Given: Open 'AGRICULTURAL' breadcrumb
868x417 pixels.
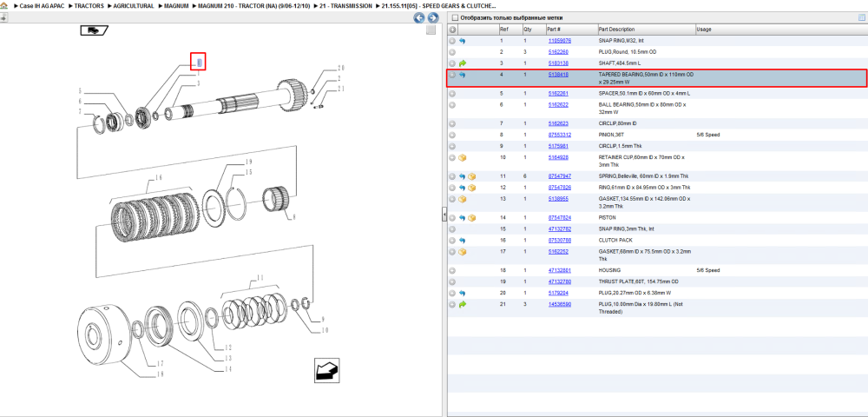Looking at the screenshot, I should pyautogui.click(x=134, y=5).
